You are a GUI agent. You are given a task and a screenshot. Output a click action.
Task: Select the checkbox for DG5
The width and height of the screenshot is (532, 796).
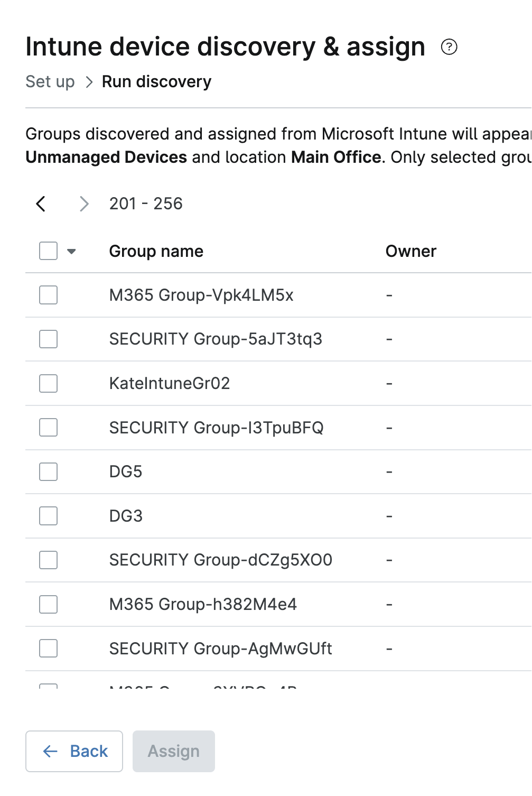coord(48,471)
